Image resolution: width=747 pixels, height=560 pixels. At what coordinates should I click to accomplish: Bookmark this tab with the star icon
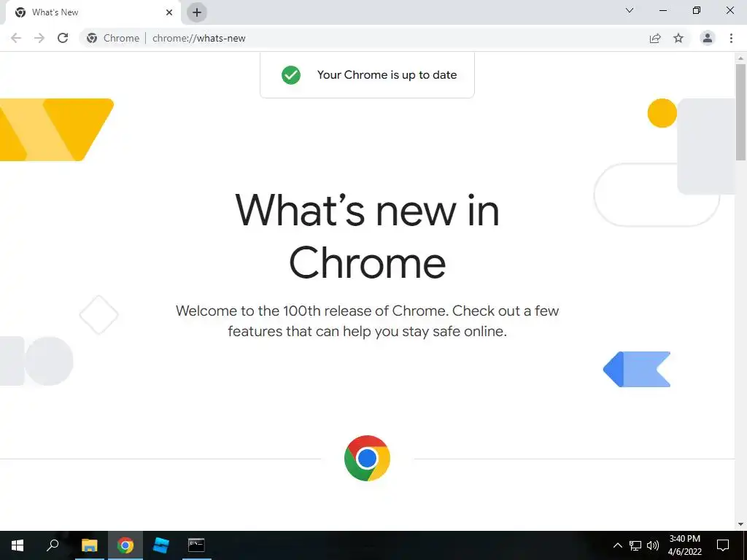click(x=678, y=38)
